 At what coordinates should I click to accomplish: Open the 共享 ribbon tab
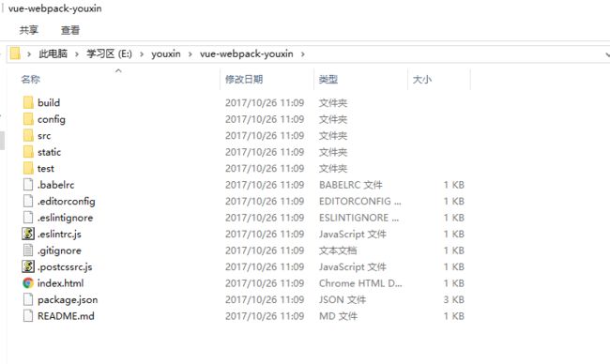29,30
